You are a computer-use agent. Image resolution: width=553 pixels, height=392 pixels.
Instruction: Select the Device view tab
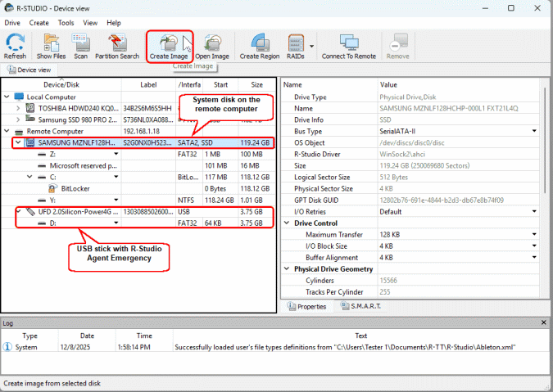coord(29,70)
